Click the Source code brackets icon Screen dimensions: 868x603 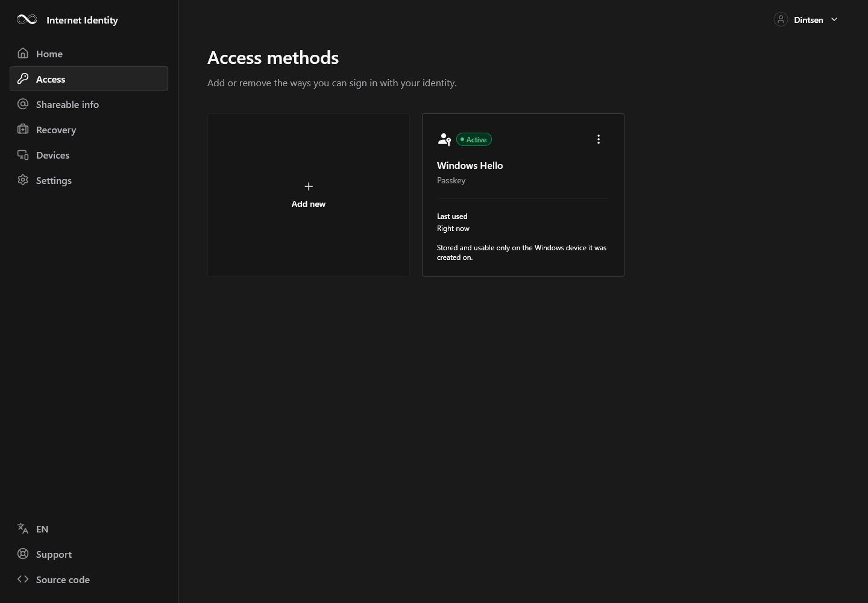click(23, 579)
